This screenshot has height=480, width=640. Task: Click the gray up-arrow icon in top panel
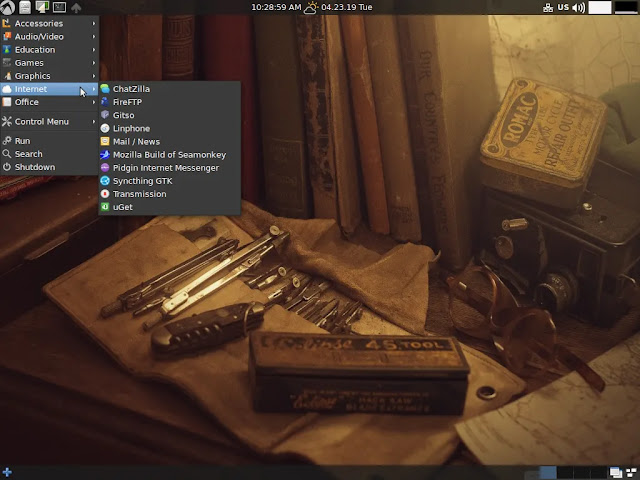pos(76,7)
